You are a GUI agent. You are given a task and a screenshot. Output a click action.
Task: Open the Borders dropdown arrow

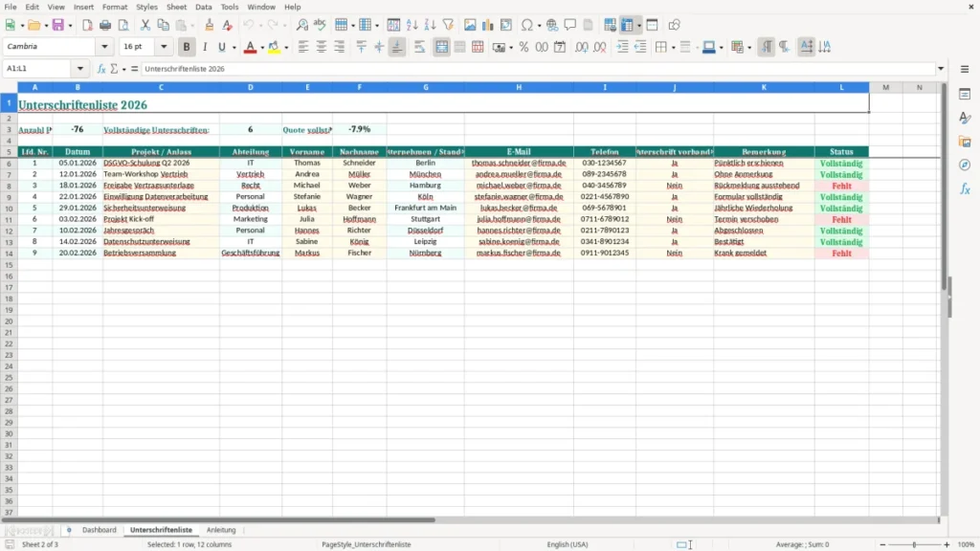pos(673,48)
